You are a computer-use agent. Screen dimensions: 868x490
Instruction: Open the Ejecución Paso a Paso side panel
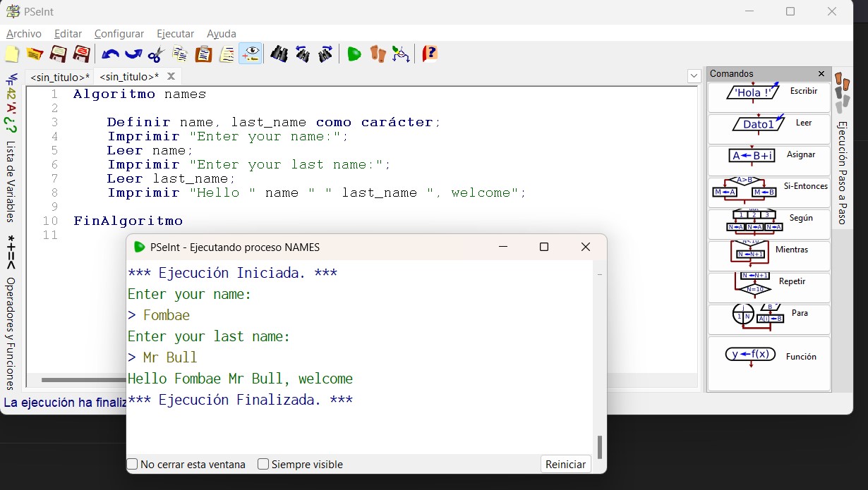pyautogui.click(x=842, y=148)
